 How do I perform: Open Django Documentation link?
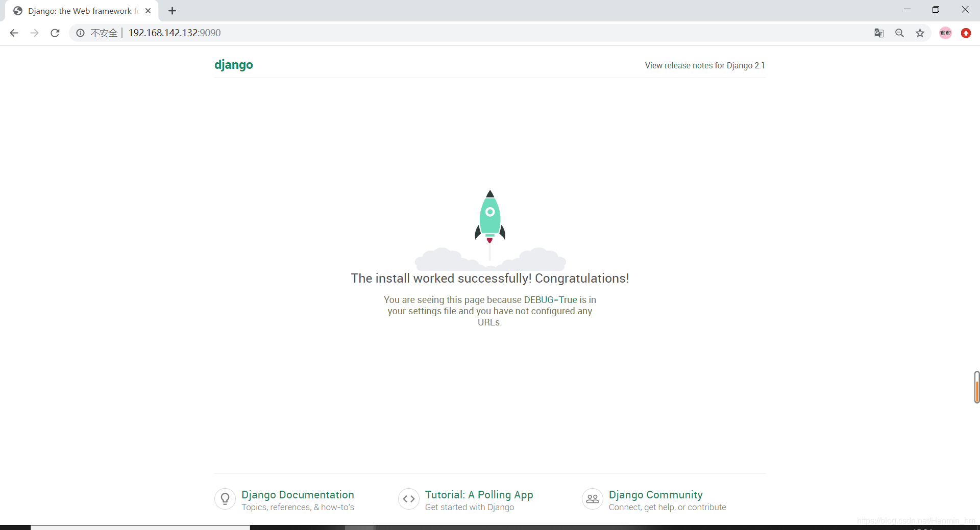(x=298, y=495)
